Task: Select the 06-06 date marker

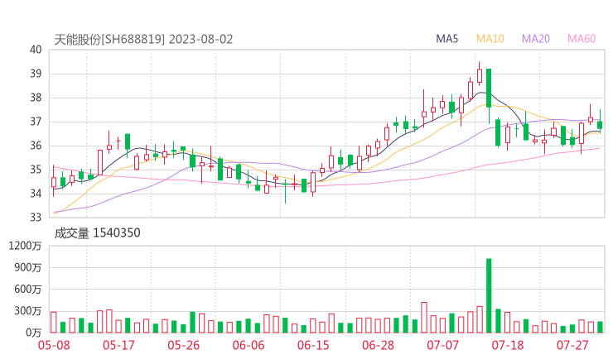Action: 249,345
